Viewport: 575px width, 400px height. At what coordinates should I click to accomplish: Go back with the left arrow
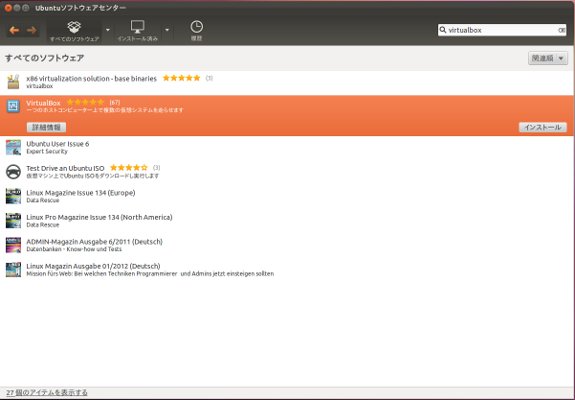click(x=14, y=30)
